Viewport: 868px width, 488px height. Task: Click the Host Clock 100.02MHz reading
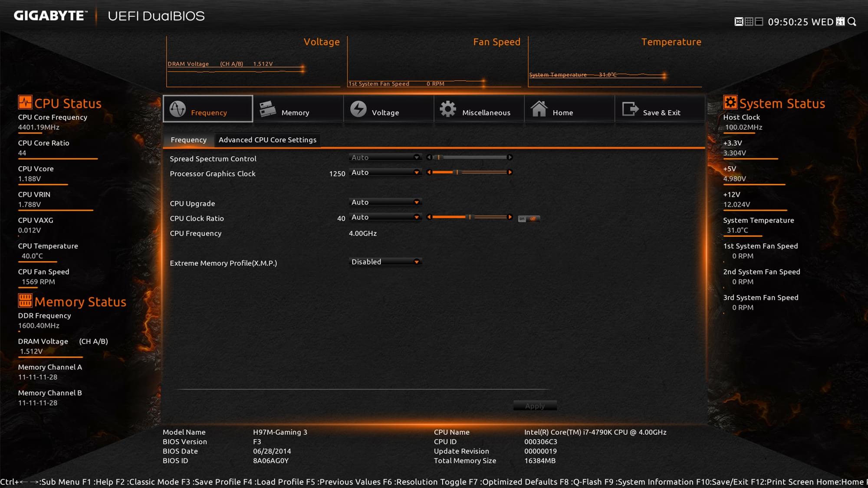[743, 127]
